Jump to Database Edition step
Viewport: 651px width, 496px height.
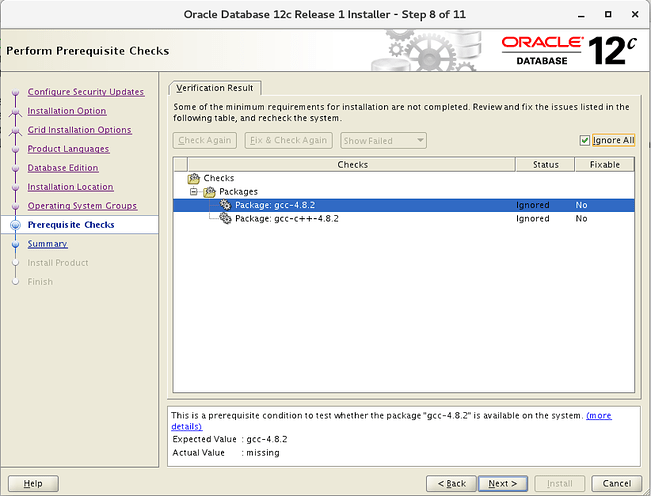click(63, 168)
